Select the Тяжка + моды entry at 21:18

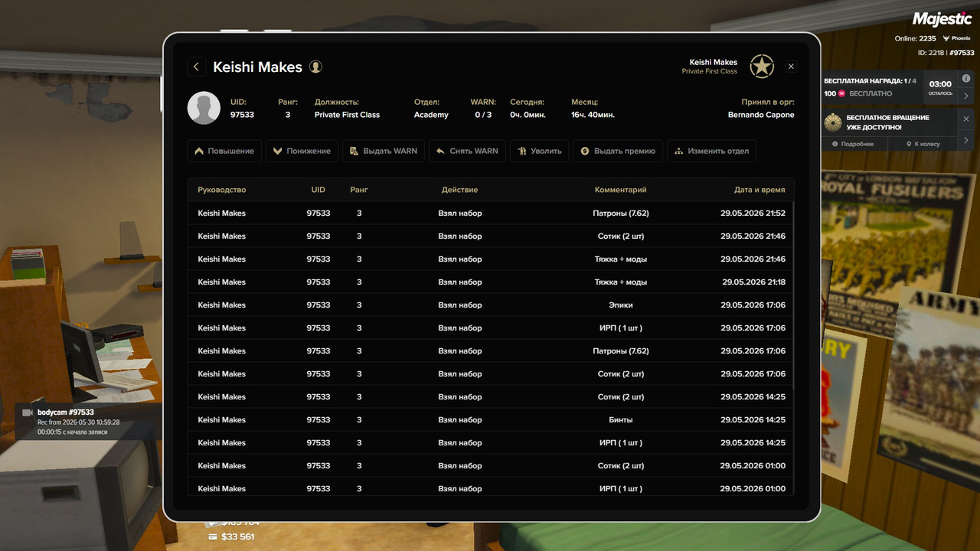point(491,282)
